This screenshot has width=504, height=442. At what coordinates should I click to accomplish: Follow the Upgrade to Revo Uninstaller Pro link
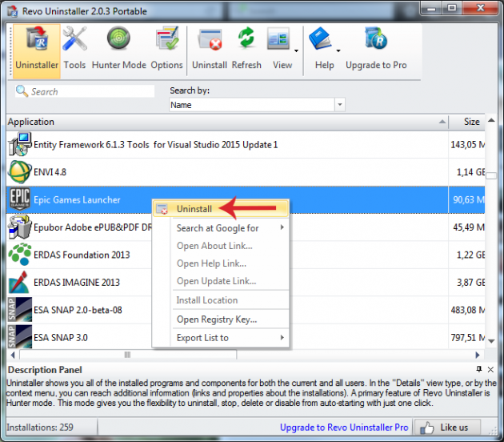pos(344,428)
